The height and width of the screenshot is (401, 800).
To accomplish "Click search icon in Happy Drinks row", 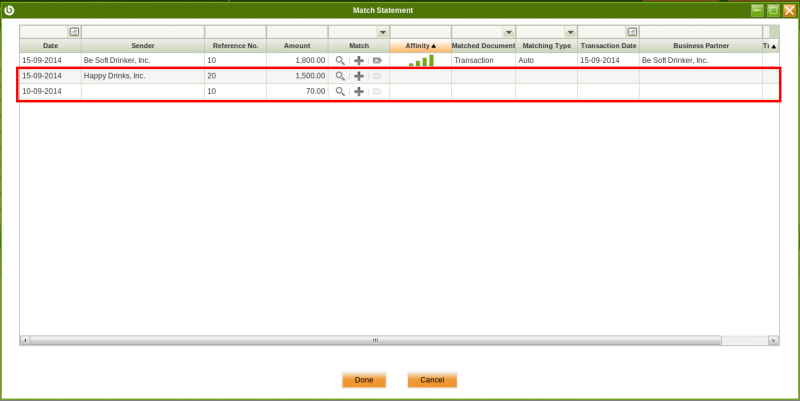I will (340, 76).
